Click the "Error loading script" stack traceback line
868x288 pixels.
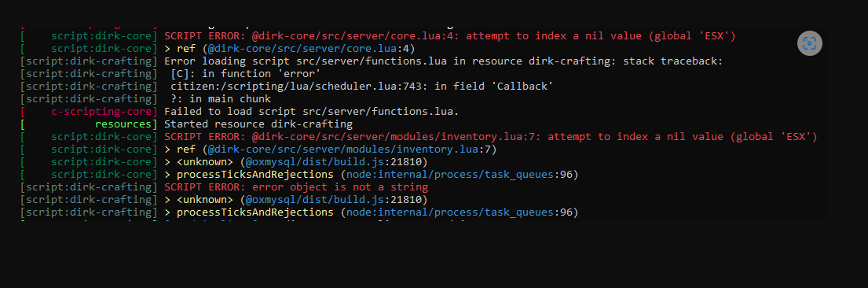[443, 61]
